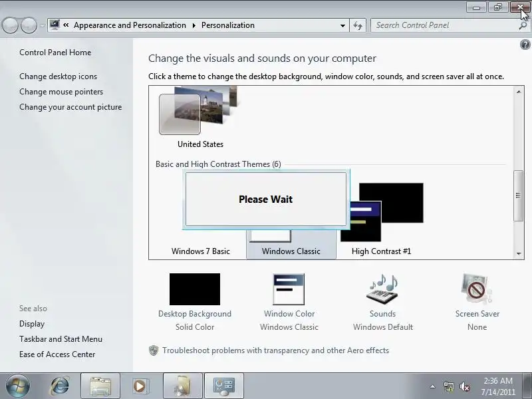Viewport: 532px width, 399px height.
Task: Select the High Contrast #1 theme thumbnail
Action: click(x=382, y=212)
